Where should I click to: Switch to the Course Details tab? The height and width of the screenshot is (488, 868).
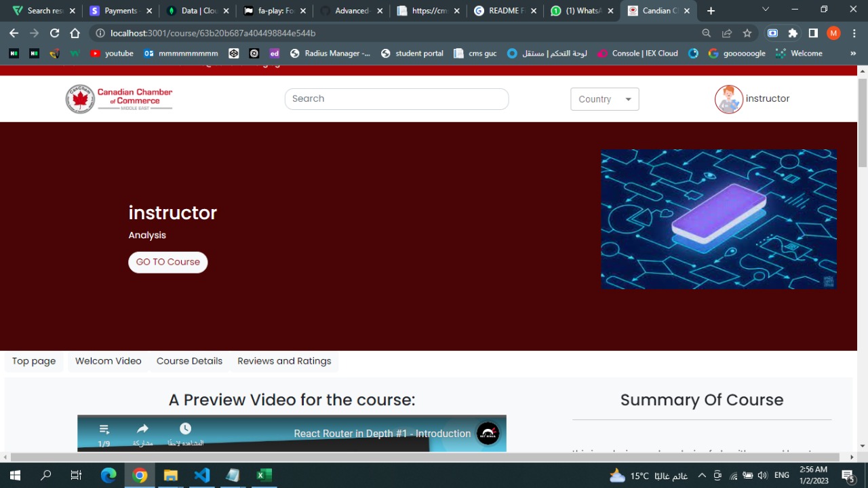pyautogui.click(x=189, y=361)
